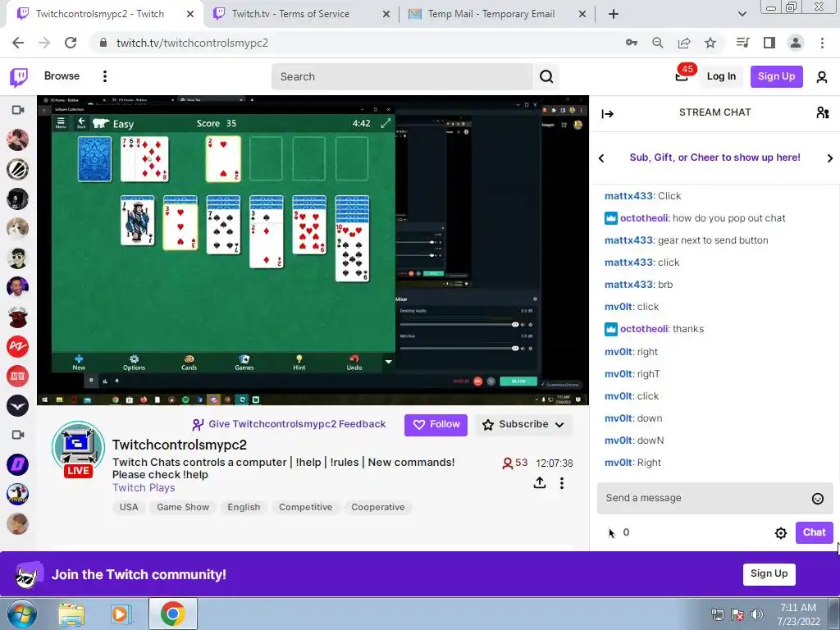Open Chrome tab search dropdown arrow
Viewport: 840px width, 630px height.
[x=742, y=14]
